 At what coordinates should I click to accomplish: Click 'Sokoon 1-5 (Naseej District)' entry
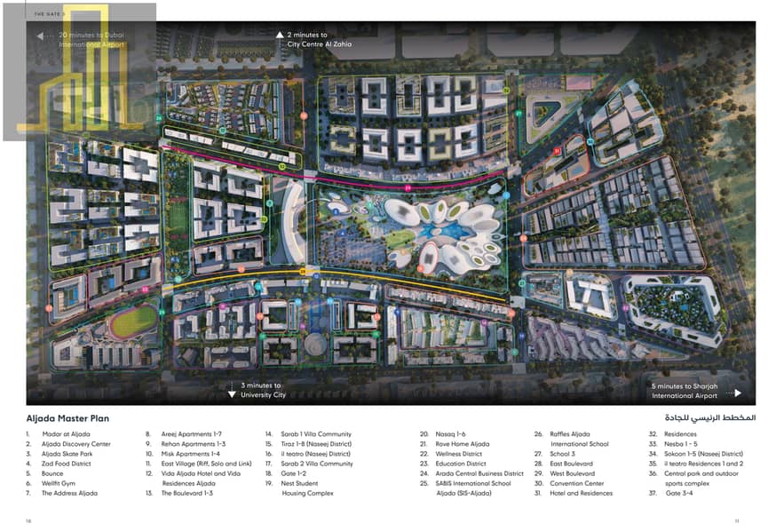703,454
